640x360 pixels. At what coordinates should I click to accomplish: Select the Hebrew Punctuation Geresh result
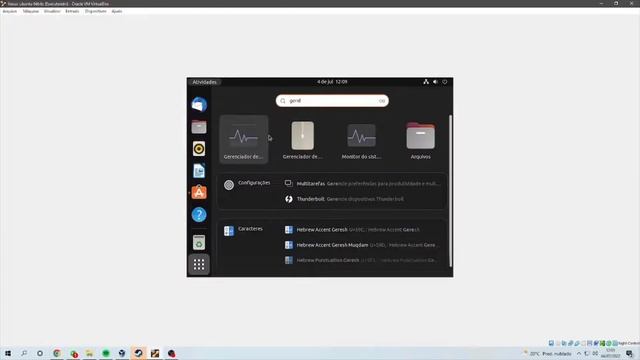pyautogui.click(x=362, y=260)
